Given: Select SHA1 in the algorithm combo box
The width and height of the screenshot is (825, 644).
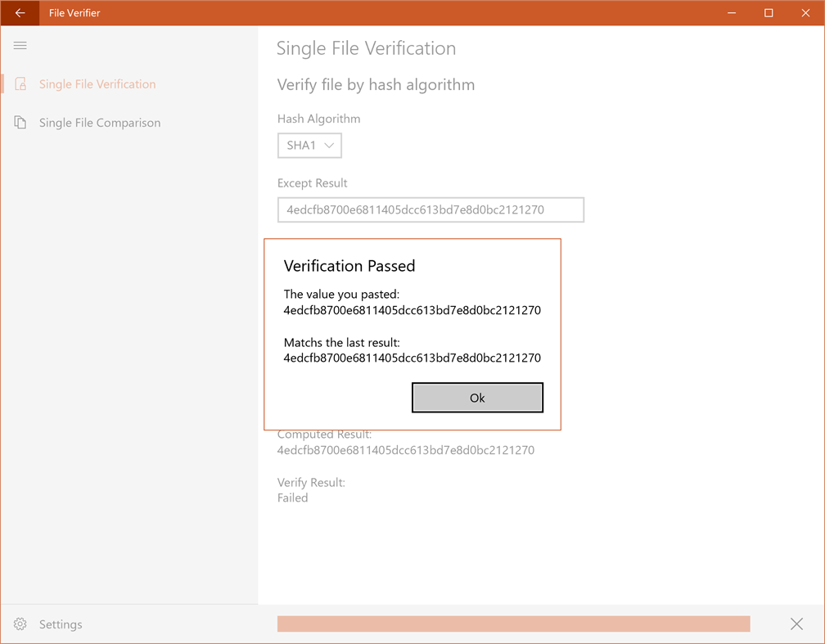Looking at the screenshot, I should [300, 145].
